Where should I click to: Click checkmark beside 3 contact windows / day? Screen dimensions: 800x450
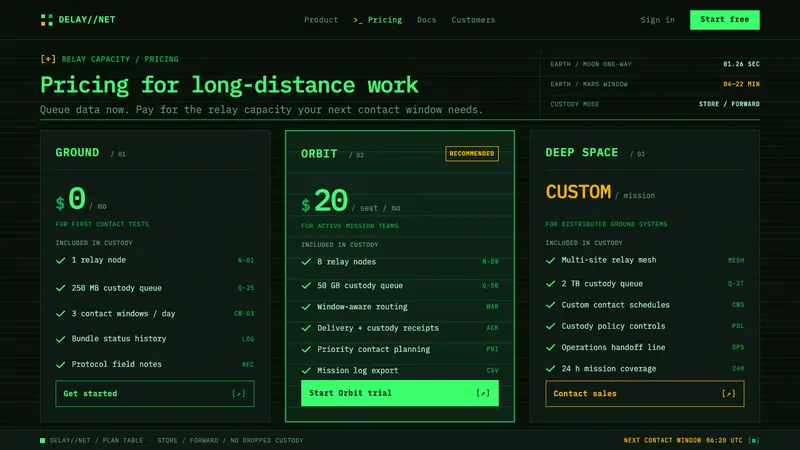point(61,313)
